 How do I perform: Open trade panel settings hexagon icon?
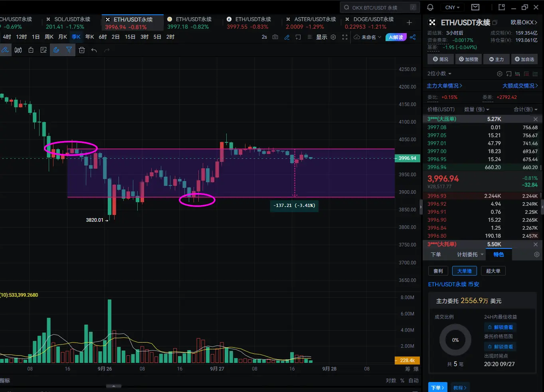click(537, 254)
